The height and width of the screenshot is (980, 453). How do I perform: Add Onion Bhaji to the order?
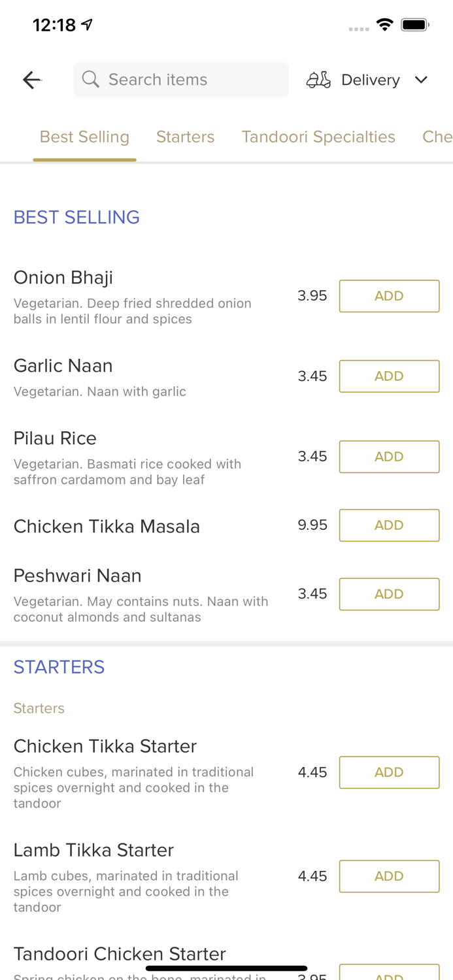point(389,295)
